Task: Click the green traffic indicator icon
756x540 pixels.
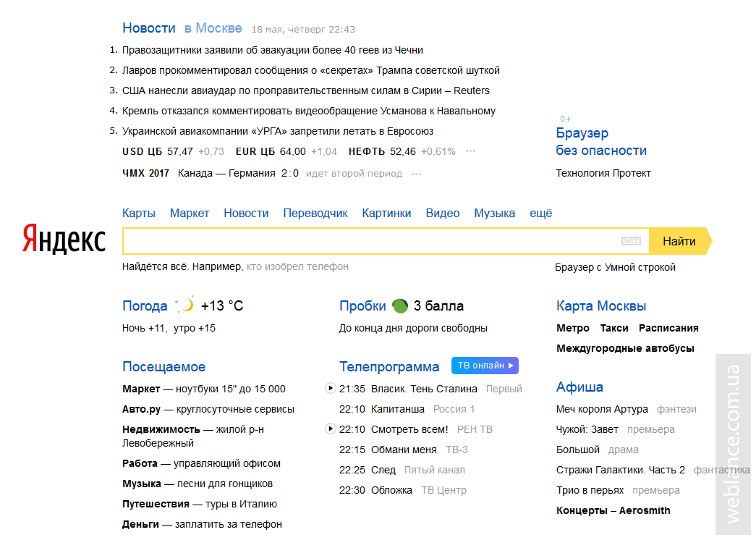Action: pyautogui.click(x=399, y=305)
